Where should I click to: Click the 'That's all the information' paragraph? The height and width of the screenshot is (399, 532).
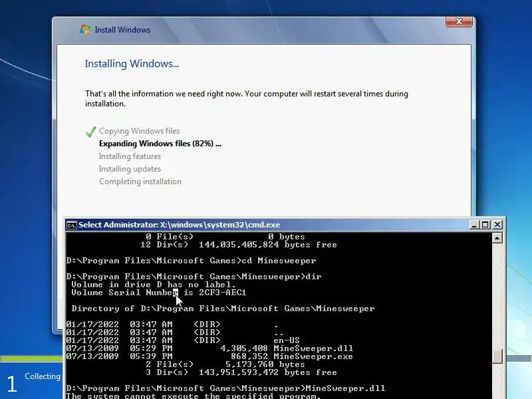[x=247, y=98]
